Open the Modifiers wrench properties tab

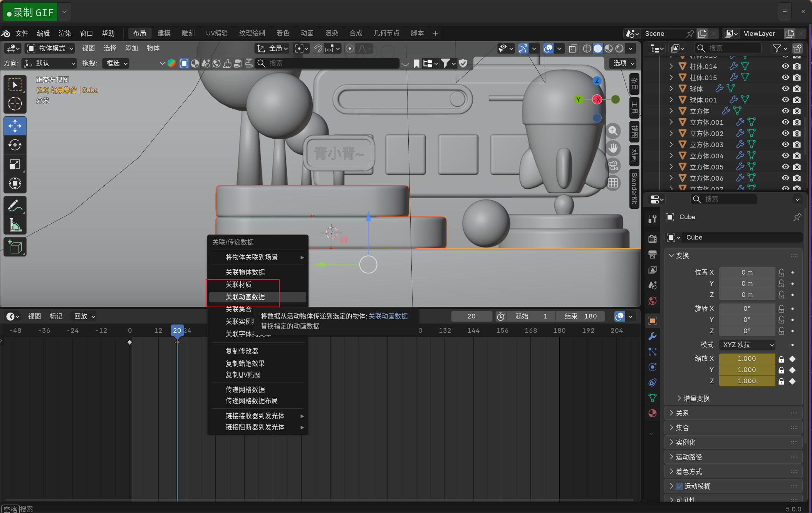tap(652, 336)
